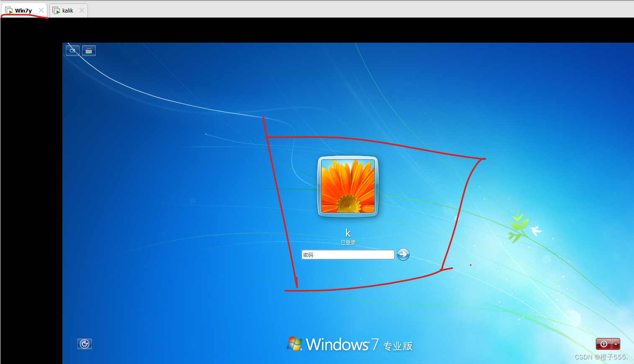This screenshot has width=634, height=364.
Task: Click the red shut down button
Action: coord(603,344)
